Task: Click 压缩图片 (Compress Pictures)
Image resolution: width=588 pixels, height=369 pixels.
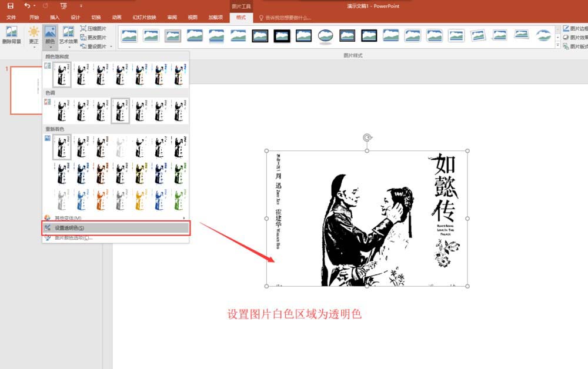Action: coord(93,28)
